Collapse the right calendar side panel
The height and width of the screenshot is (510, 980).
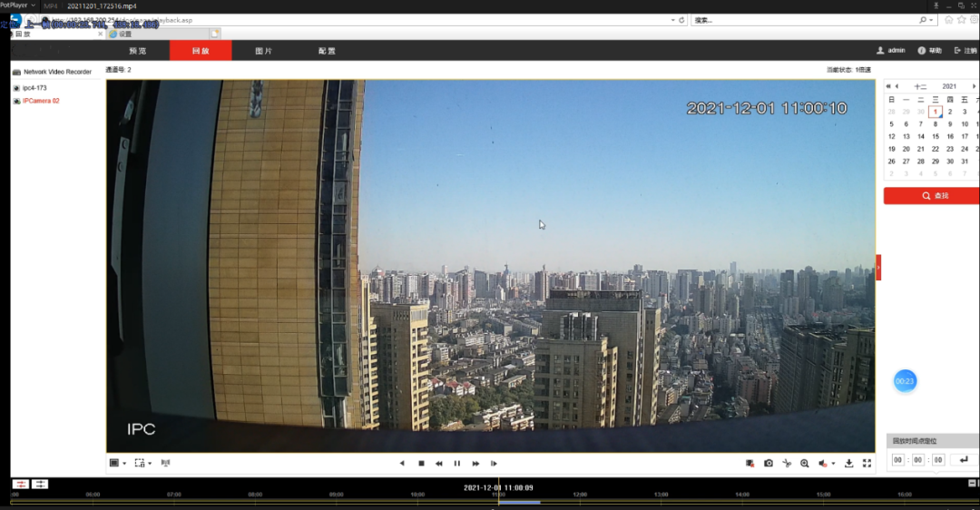(878, 268)
